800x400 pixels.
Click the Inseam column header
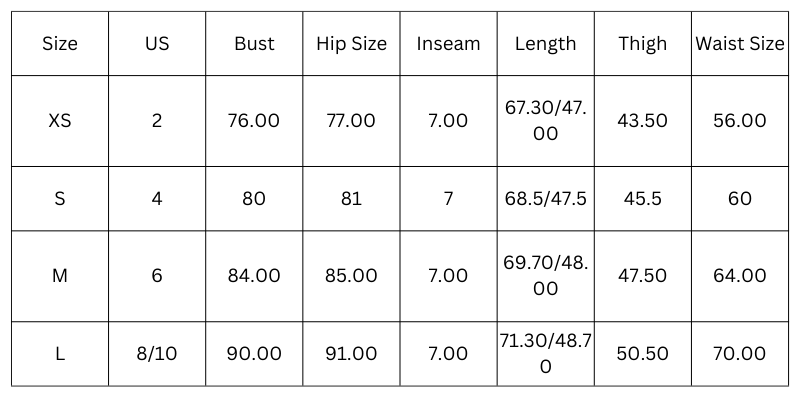[x=448, y=44]
